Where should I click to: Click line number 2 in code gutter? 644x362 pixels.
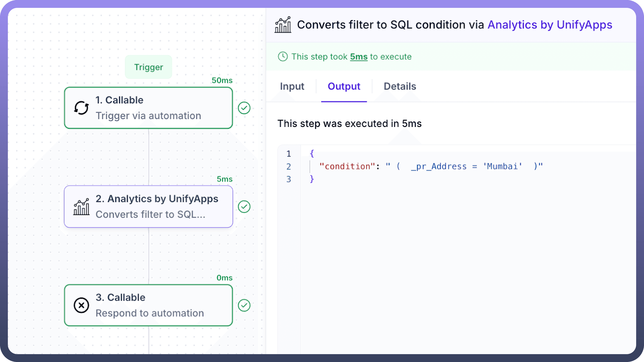point(288,166)
